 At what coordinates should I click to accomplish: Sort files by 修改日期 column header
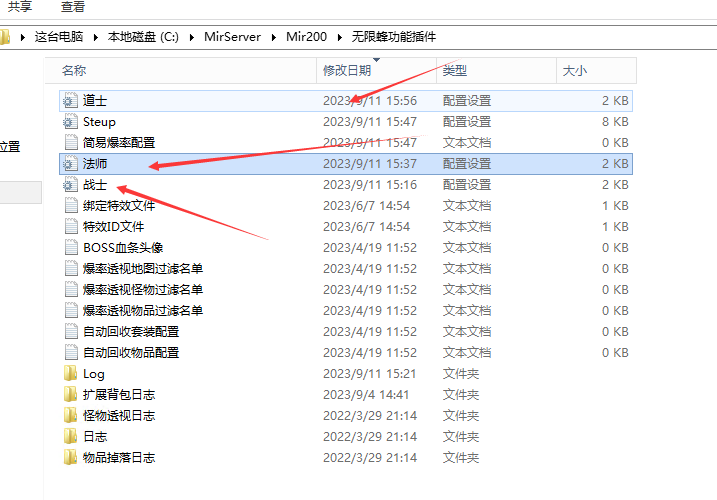pos(347,71)
